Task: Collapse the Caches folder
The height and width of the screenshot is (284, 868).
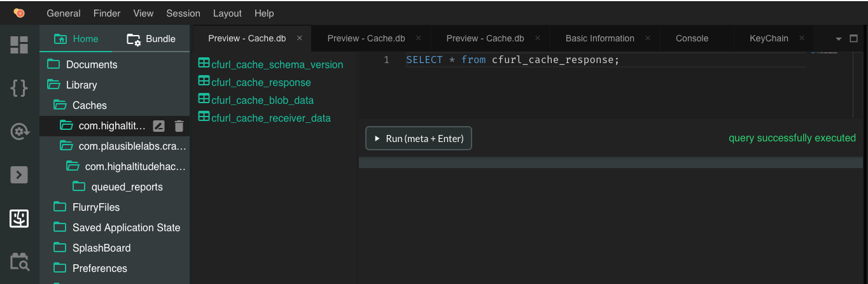Action: click(x=89, y=105)
